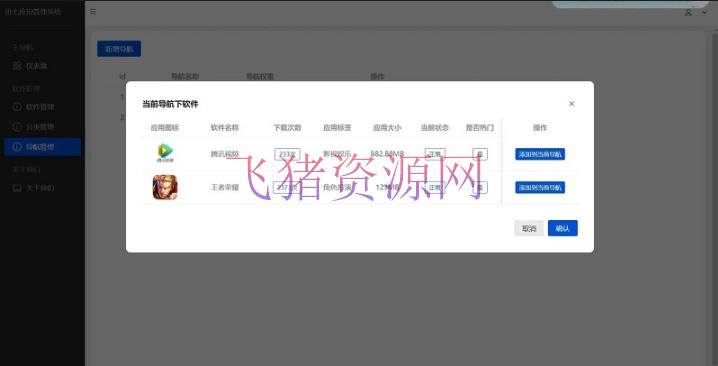Confirm the dialog with 确认
Image resolution: width=718 pixels, height=366 pixels.
coord(563,228)
